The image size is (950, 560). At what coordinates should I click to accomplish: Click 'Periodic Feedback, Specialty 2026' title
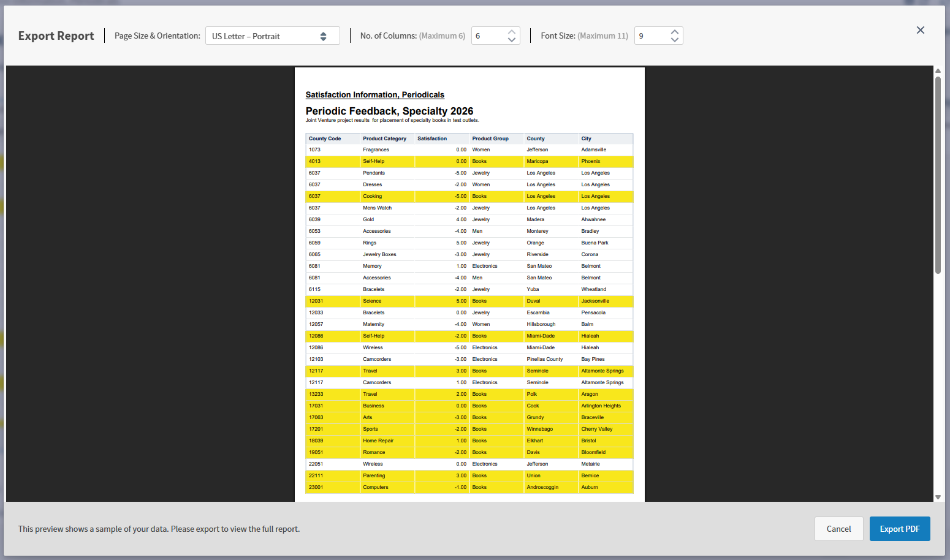pos(389,111)
